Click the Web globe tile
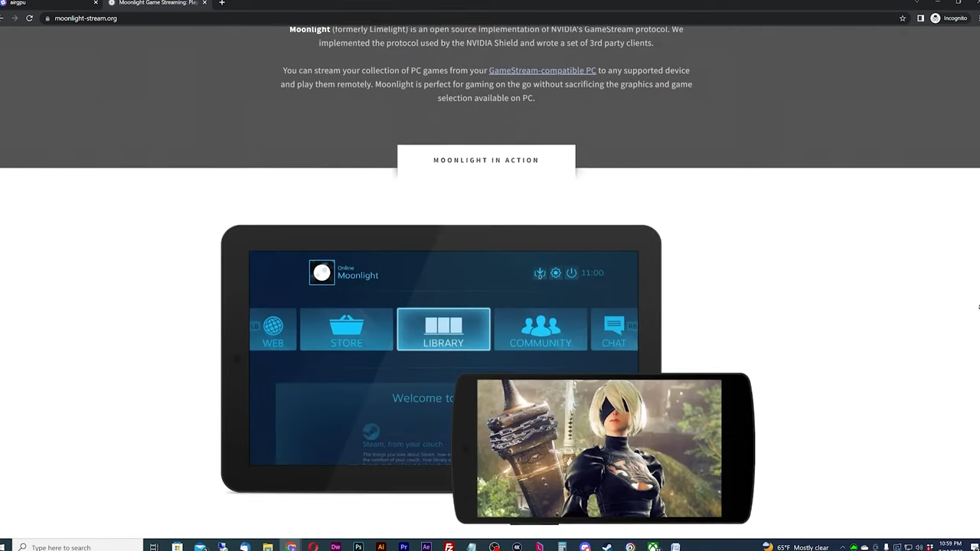980x551 pixels. 273,329
